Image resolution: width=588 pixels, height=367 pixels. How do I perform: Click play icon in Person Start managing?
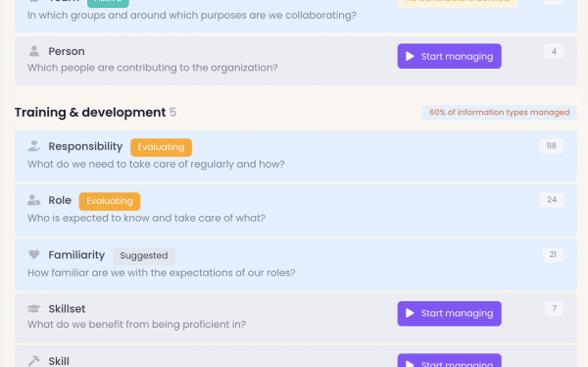point(410,56)
